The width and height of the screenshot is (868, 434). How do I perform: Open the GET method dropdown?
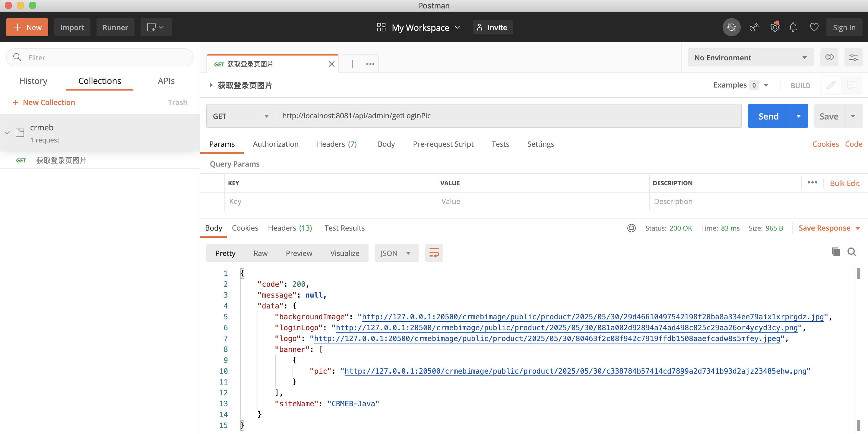coord(241,116)
